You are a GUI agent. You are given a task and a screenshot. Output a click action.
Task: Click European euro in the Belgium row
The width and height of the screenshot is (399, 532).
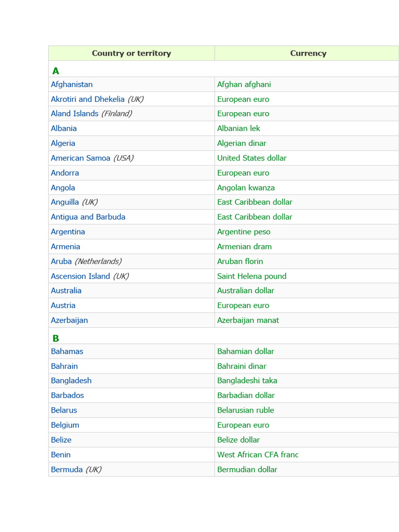click(243, 425)
